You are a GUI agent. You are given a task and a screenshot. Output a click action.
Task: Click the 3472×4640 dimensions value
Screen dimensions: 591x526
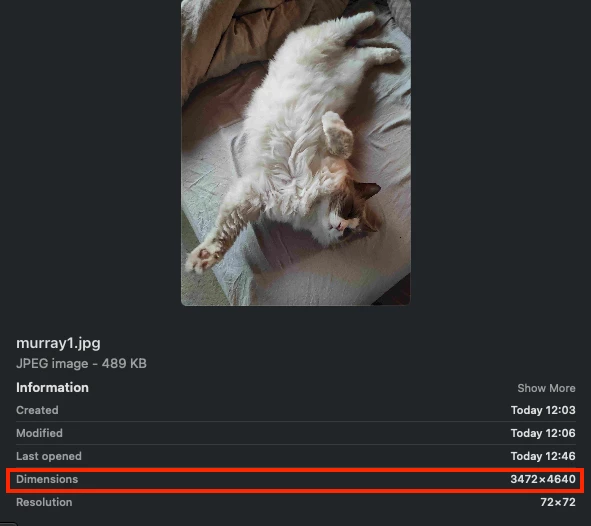pos(543,479)
